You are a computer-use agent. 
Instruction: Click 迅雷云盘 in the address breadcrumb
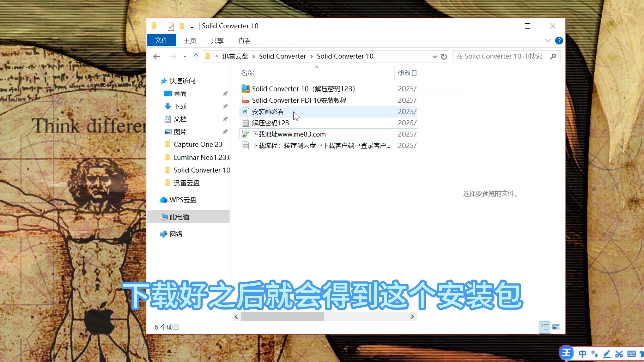tap(235, 56)
